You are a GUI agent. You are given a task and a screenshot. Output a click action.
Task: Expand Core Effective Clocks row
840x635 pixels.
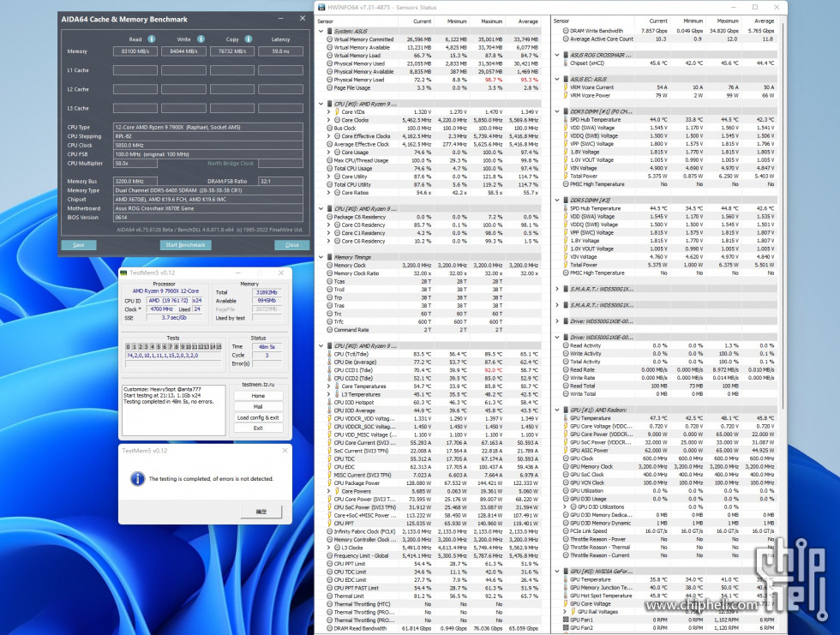click(329, 136)
